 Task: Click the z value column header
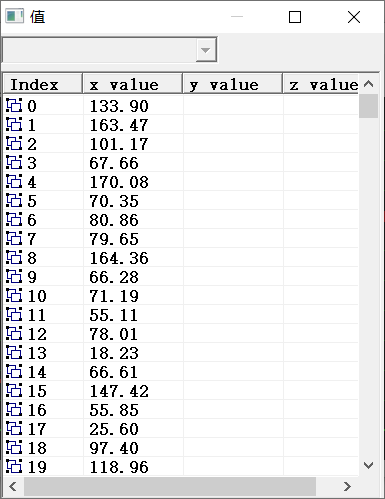tap(321, 84)
